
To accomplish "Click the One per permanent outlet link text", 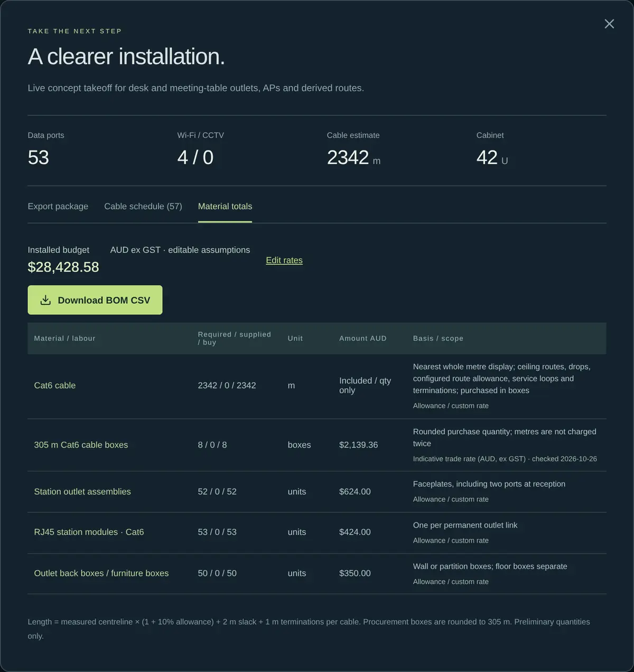I will click(465, 525).
